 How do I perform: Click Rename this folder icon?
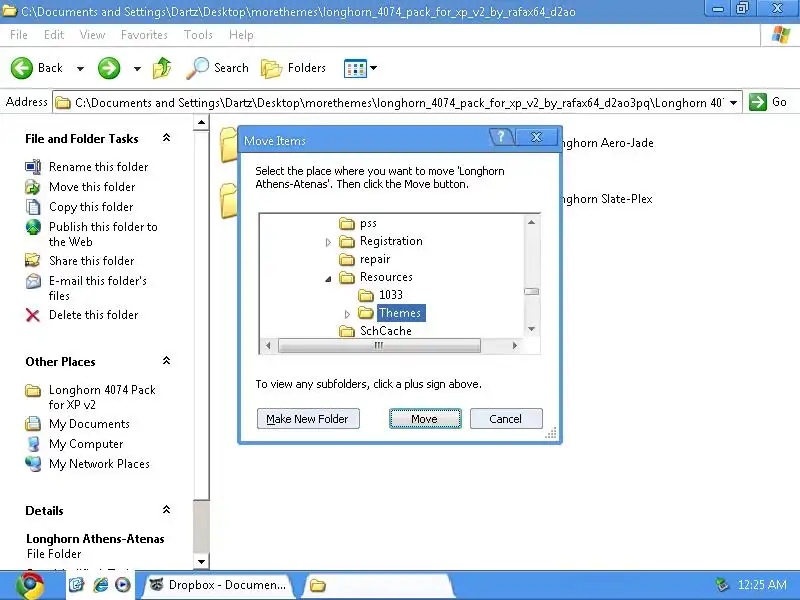click(33, 167)
